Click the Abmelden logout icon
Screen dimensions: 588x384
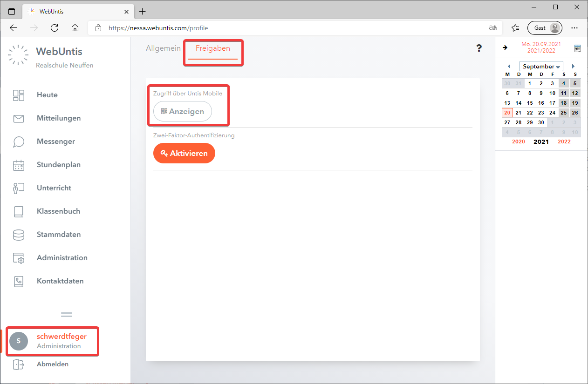(19, 364)
